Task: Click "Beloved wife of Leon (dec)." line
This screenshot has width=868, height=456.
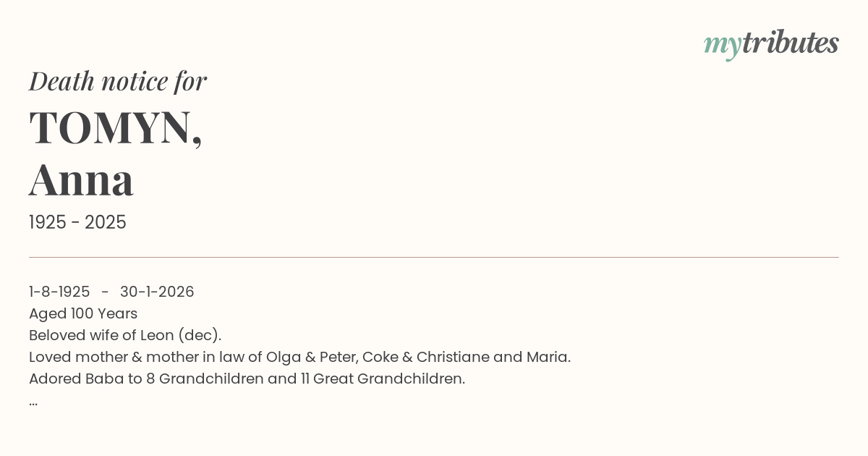Action: (x=125, y=335)
